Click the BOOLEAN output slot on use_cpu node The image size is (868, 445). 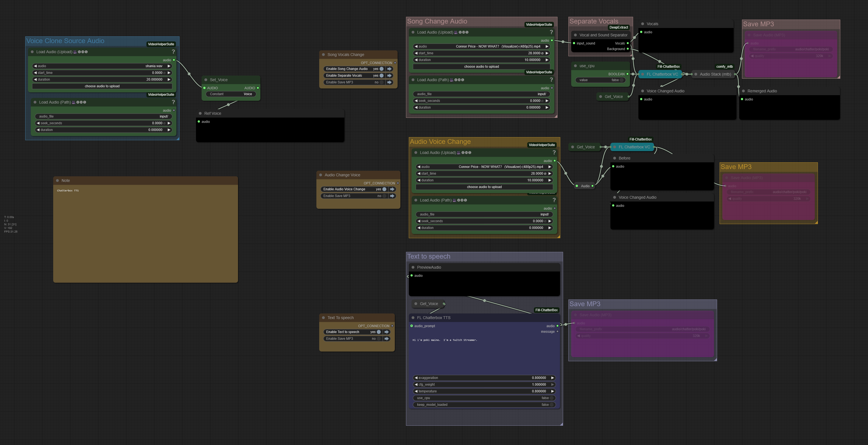(627, 74)
